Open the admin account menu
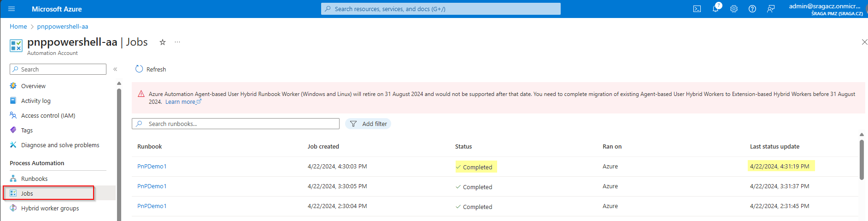868x221 pixels. pos(826,9)
